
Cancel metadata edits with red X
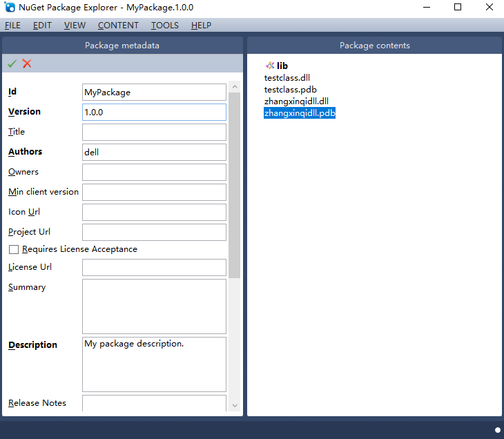point(27,64)
